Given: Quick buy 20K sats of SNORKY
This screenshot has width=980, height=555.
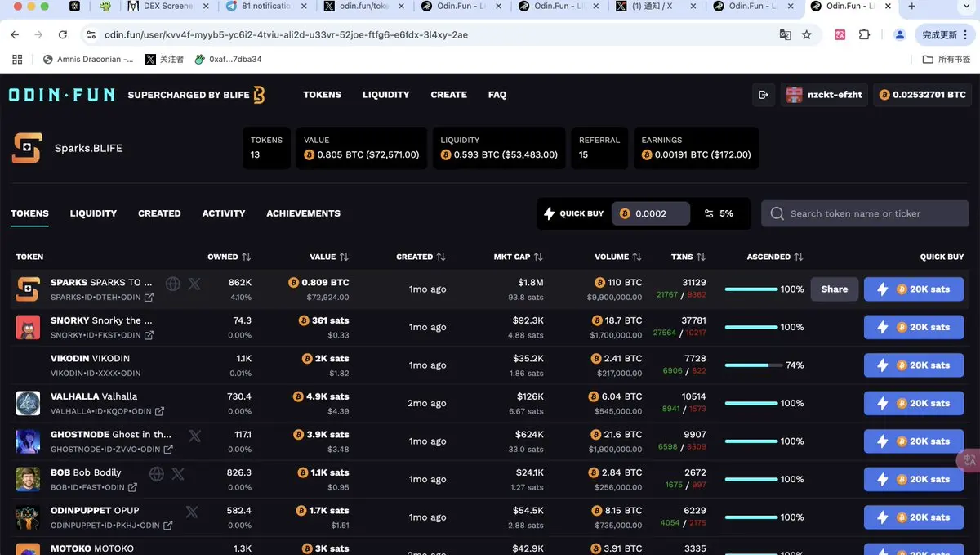Looking at the screenshot, I should [914, 327].
